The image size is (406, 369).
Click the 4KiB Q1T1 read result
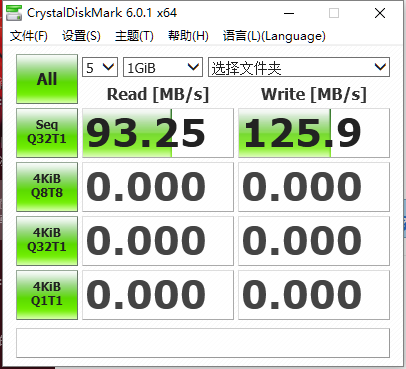coord(158,295)
